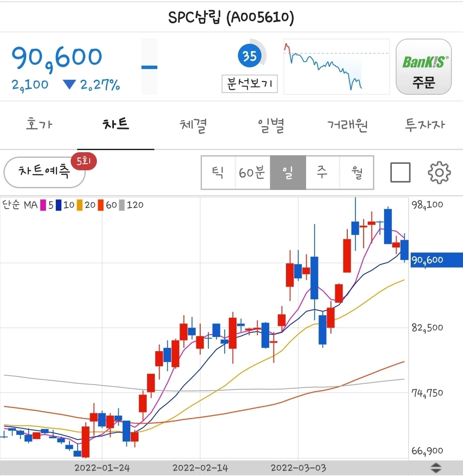Select the 차트 tab
463x476 pixels.
[x=116, y=124]
